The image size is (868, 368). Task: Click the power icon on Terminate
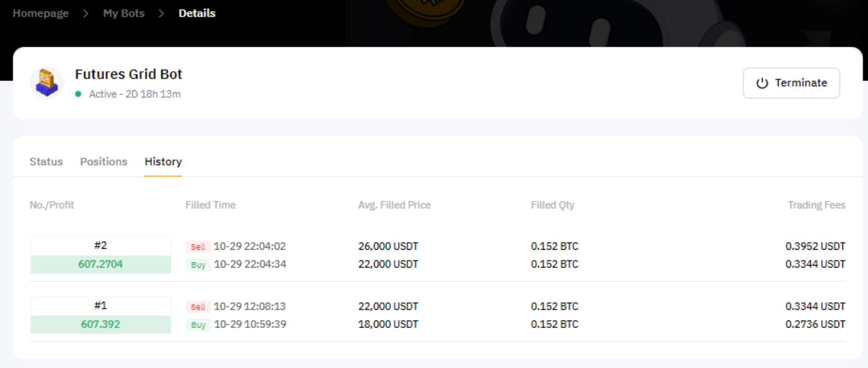pyautogui.click(x=762, y=83)
